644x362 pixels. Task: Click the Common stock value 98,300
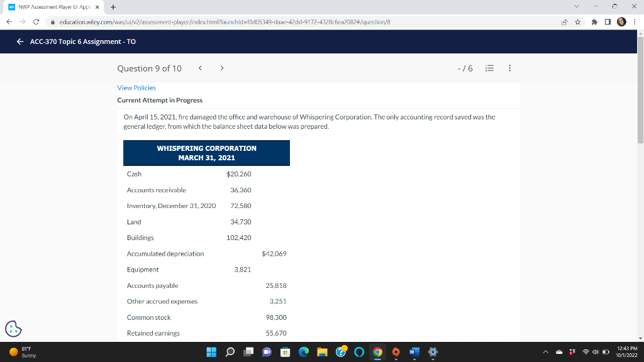click(276, 317)
